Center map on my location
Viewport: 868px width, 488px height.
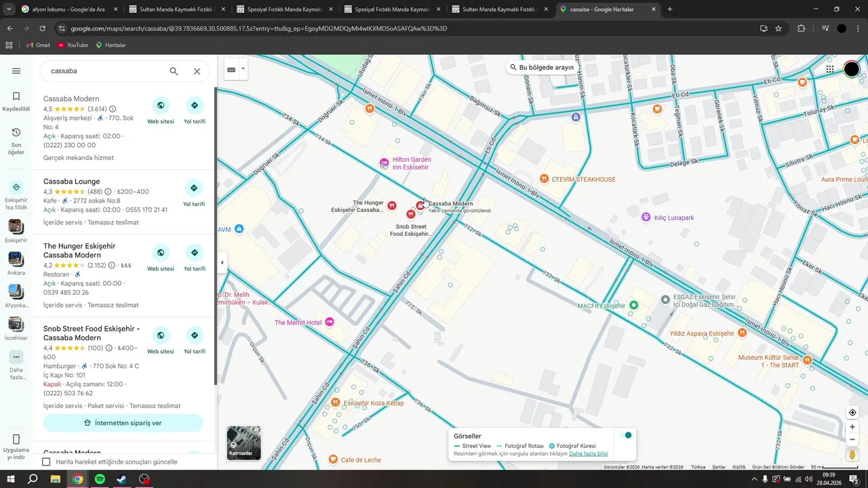[852, 413]
